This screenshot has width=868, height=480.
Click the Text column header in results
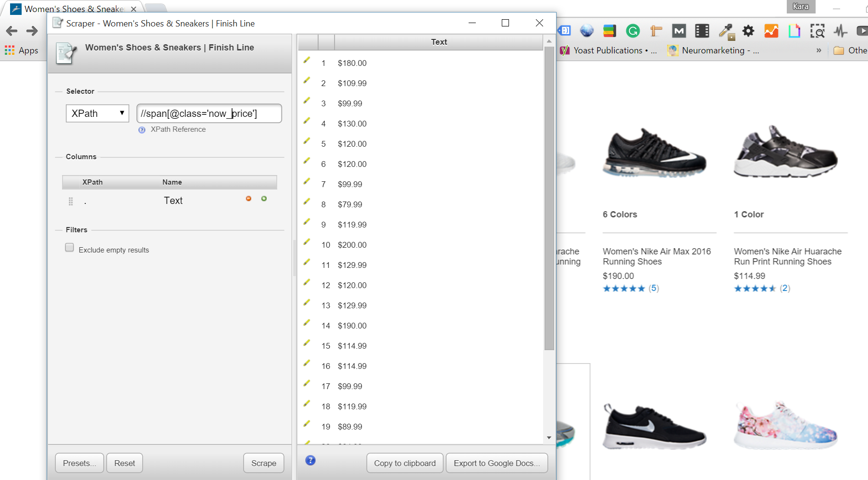click(x=439, y=42)
